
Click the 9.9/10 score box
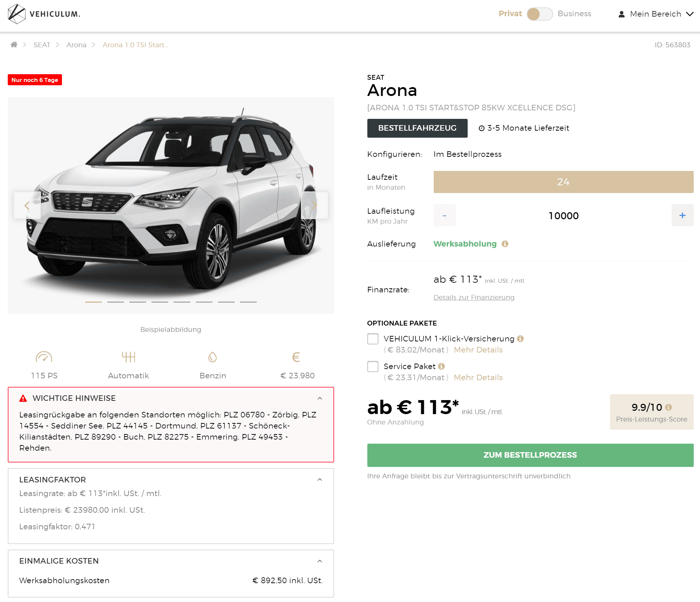pos(652,412)
